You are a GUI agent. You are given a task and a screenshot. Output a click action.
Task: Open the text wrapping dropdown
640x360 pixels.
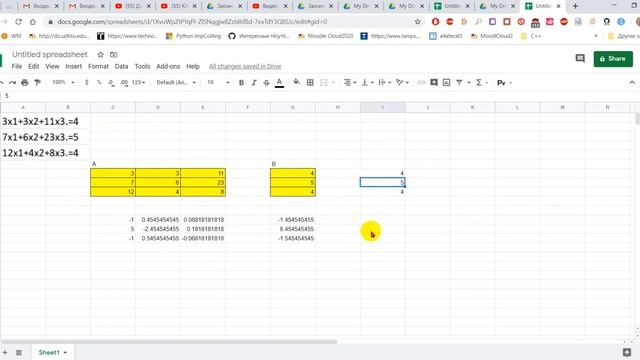click(385, 82)
